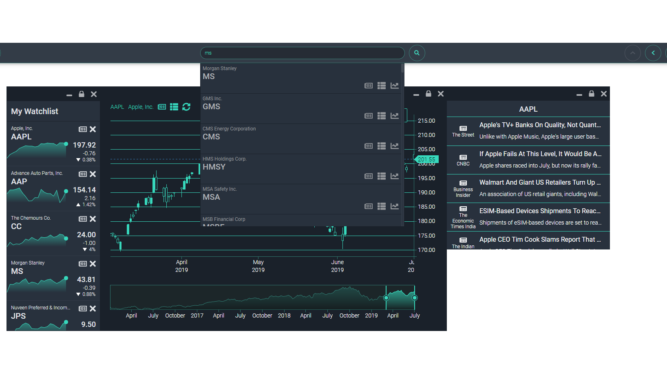The width and height of the screenshot is (667, 375).
Task: Select MS ticker in My Watchlist
Action: [x=17, y=271]
